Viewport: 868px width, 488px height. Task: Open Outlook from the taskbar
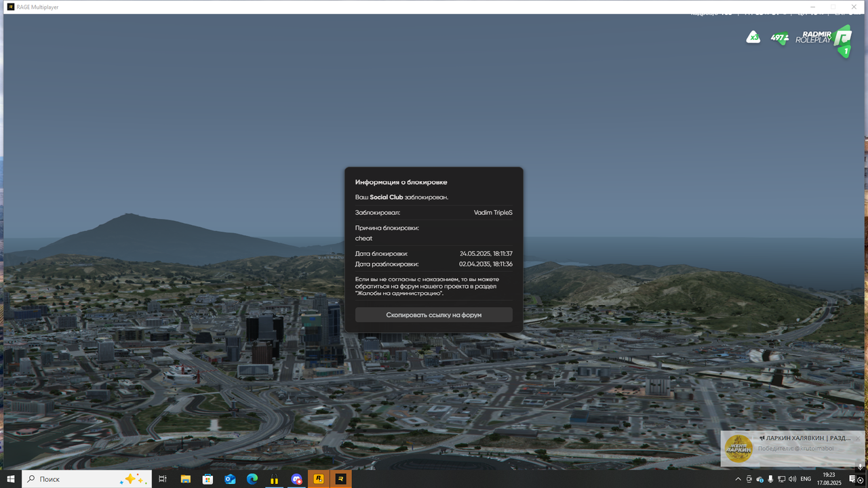tap(230, 479)
